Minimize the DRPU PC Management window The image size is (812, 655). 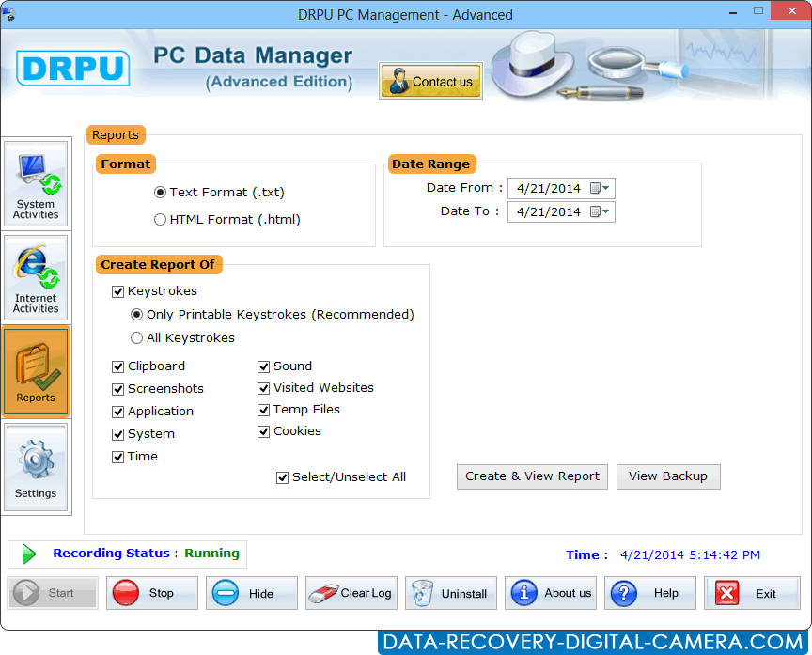pyautogui.click(x=733, y=12)
